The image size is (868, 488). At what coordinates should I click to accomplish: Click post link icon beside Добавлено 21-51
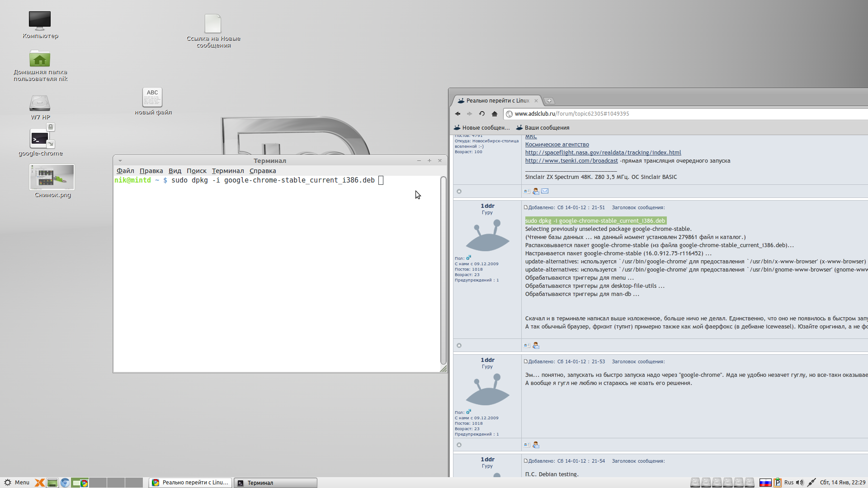coord(526,207)
